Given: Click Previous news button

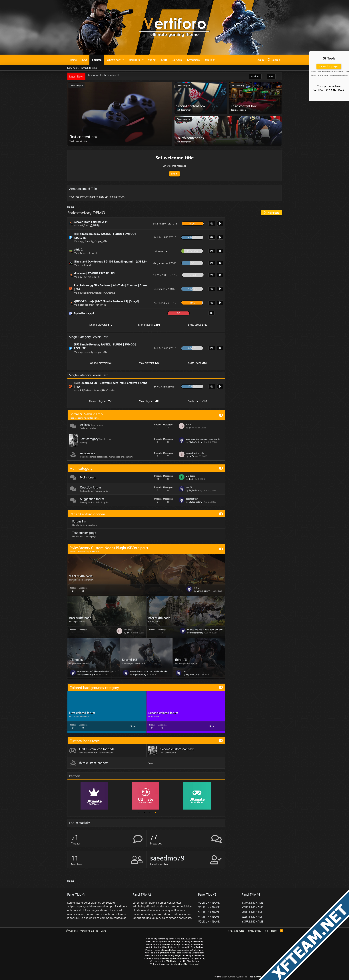Looking at the screenshot, I should [255, 76].
